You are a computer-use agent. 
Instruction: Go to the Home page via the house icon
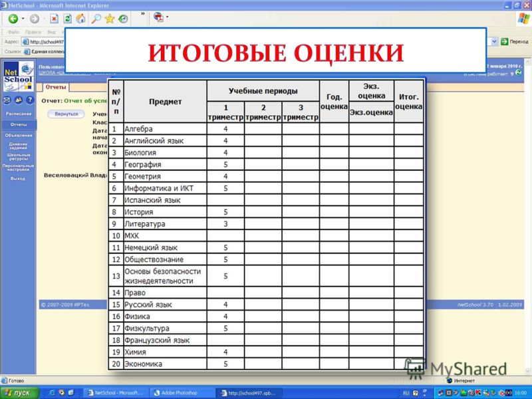(80, 19)
